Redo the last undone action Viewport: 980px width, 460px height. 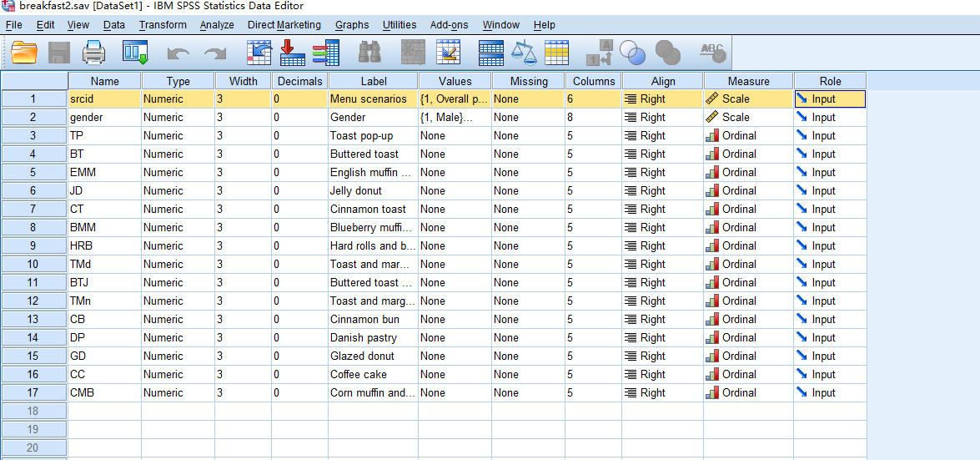coord(215,54)
